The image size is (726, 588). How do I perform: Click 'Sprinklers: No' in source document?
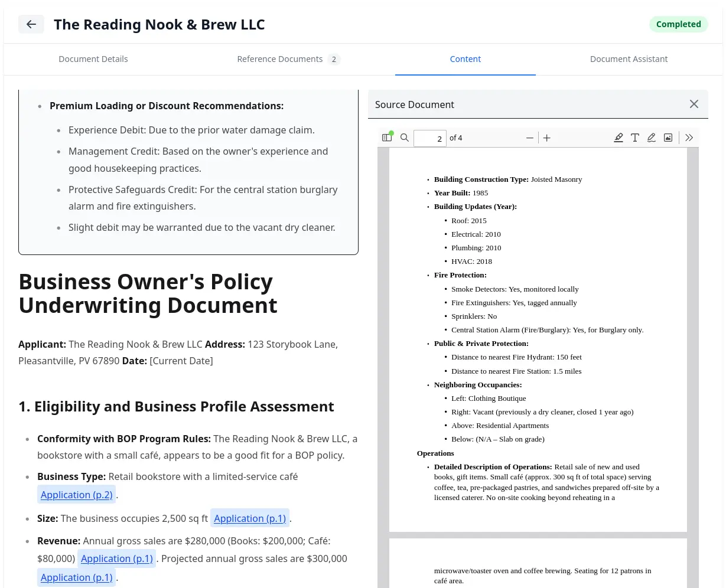click(474, 316)
